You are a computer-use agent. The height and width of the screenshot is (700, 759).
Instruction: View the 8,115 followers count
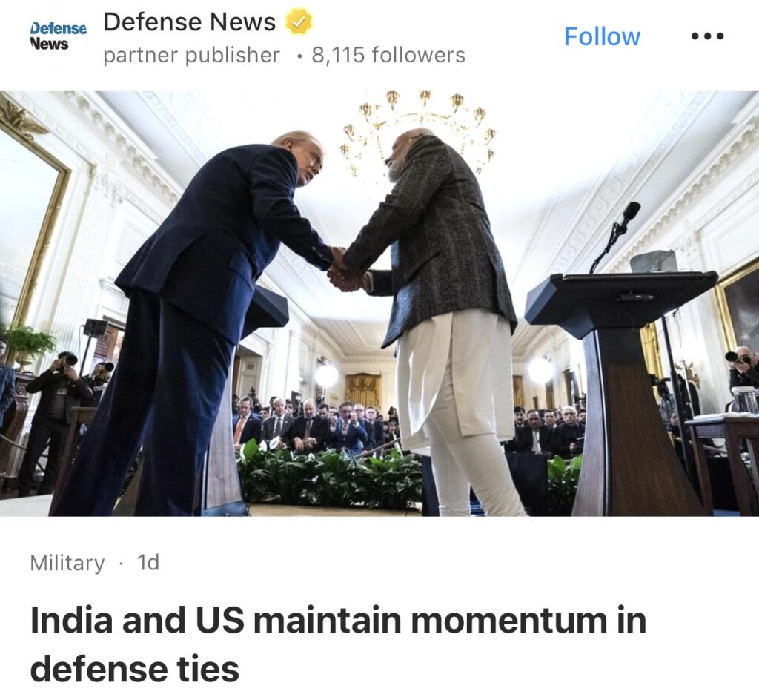point(388,55)
